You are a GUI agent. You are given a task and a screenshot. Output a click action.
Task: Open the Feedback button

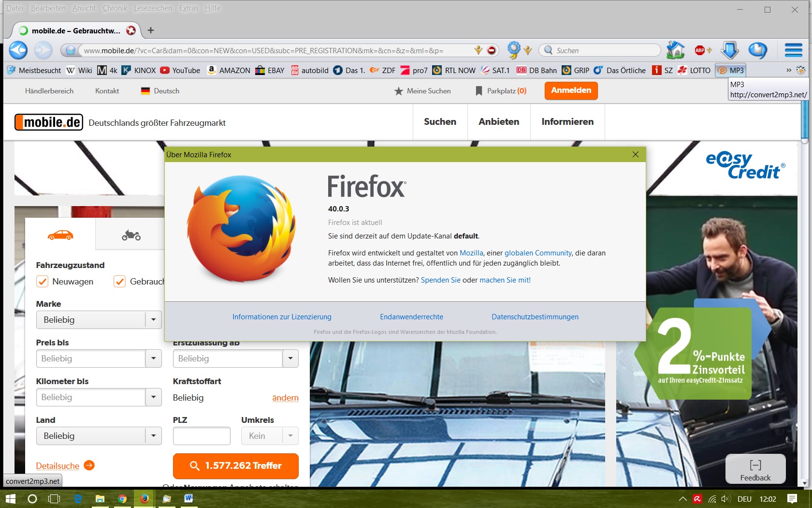755,469
